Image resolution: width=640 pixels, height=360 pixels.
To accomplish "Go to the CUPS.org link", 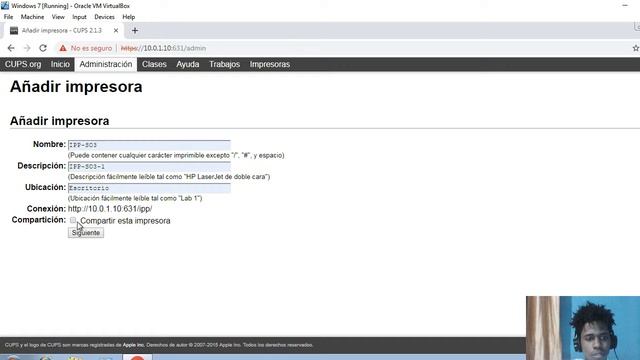I will [23, 64].
